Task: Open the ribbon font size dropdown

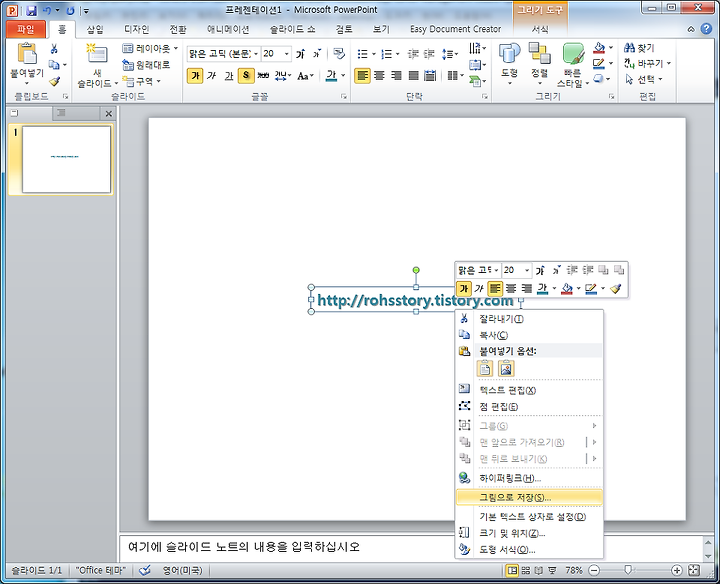Action: tap(287, 54)
